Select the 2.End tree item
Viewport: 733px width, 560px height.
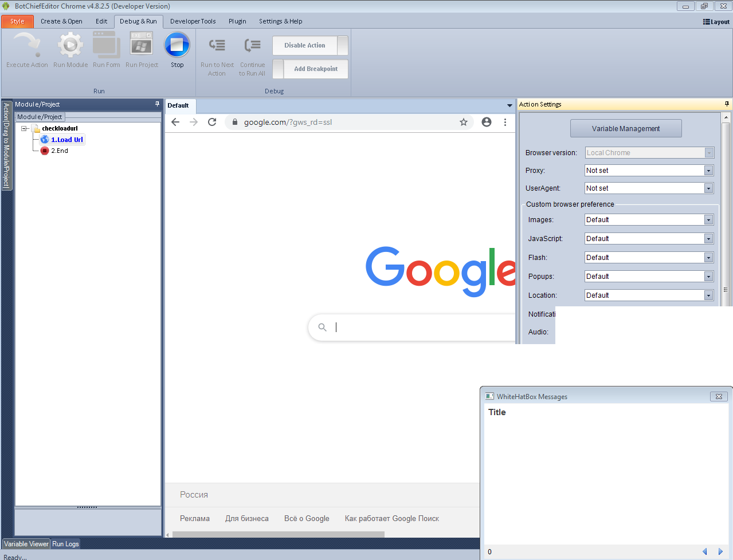pyautogui.click(x=59, y=151)
